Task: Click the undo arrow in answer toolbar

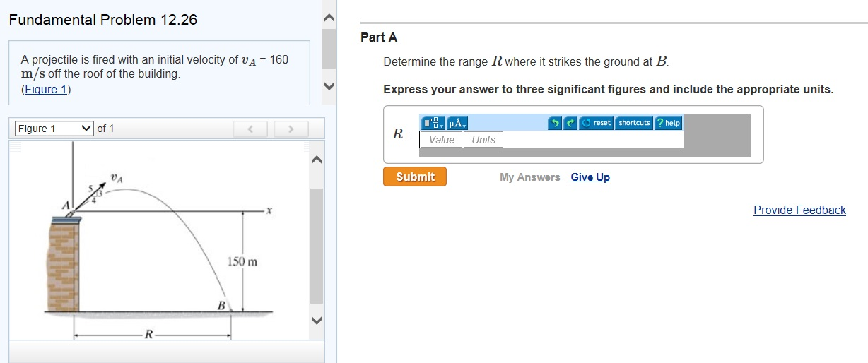Action: click(556, 123)
